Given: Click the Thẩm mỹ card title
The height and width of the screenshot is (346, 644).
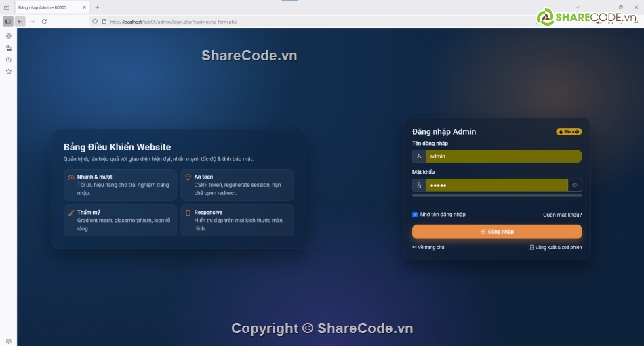Looking at the screenshot, I should point(88,212).
